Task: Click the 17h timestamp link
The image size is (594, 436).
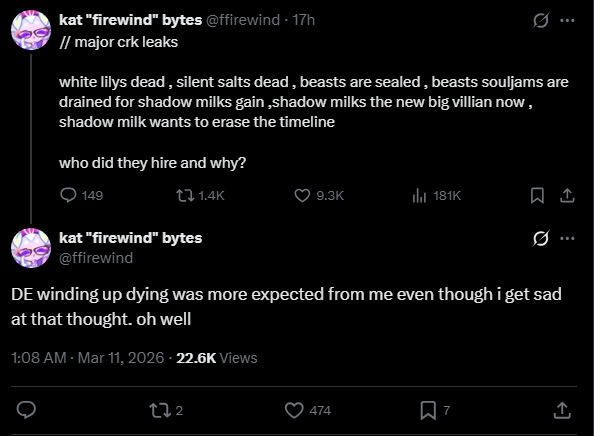Action: 303,20
